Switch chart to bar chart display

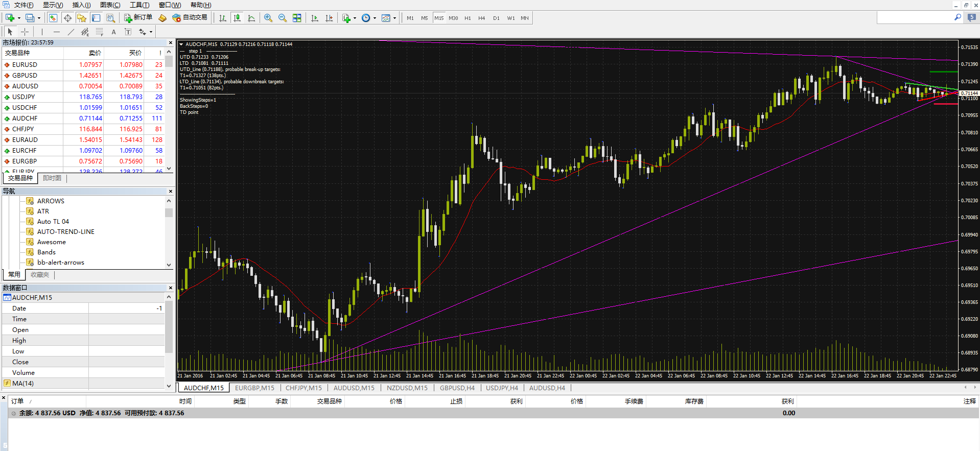223,18
